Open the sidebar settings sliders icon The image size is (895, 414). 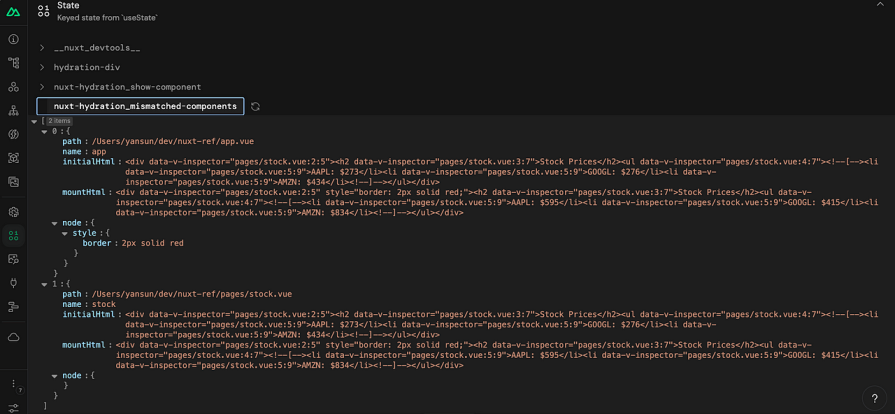pos(14,407)
